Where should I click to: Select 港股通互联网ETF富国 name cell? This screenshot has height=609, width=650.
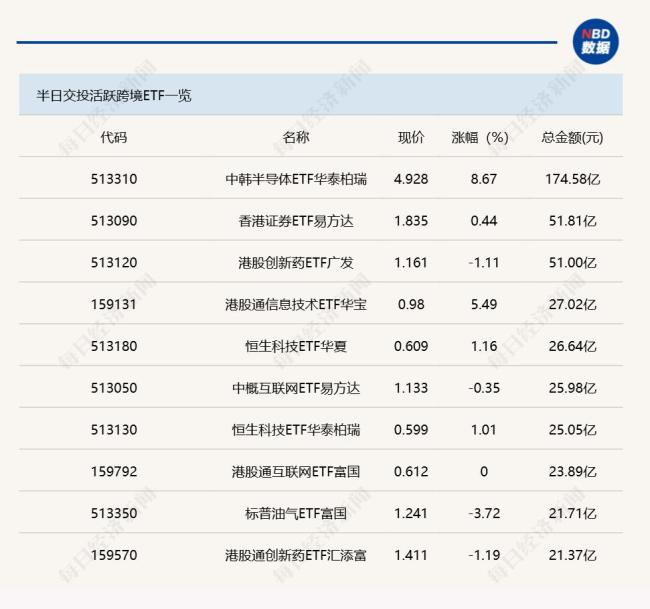pos(296,472)
